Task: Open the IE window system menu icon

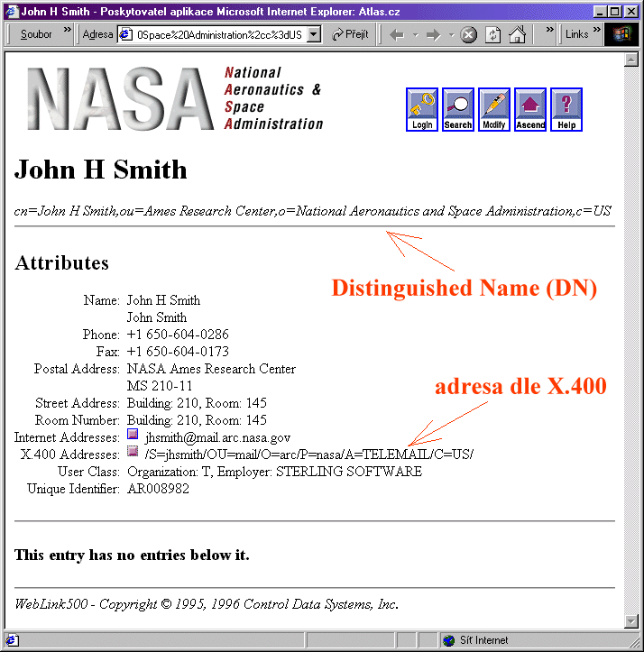Action: [12, 11]
